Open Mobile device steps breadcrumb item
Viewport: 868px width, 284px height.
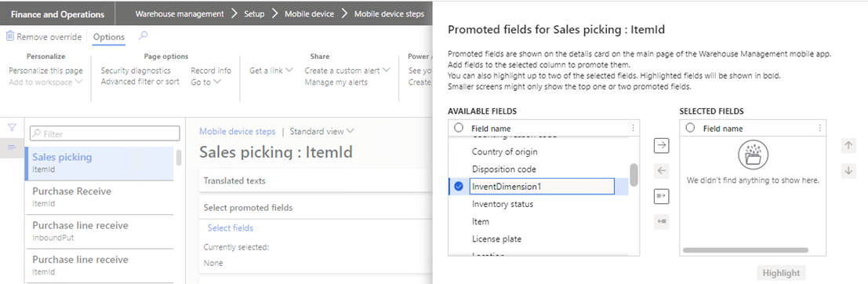389,14
